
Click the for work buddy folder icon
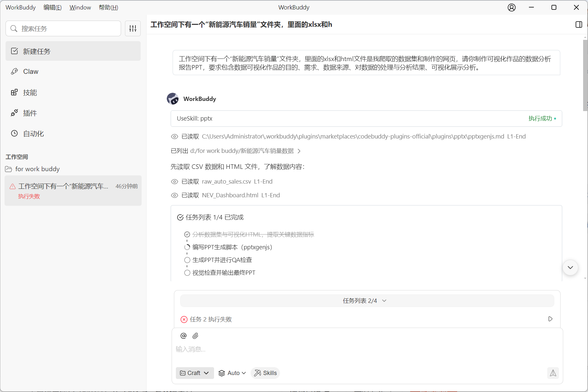tap(8, 169)
